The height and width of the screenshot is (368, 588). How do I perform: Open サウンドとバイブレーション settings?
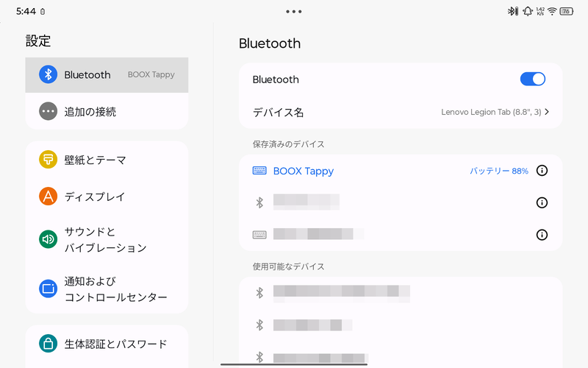(107, 240)
